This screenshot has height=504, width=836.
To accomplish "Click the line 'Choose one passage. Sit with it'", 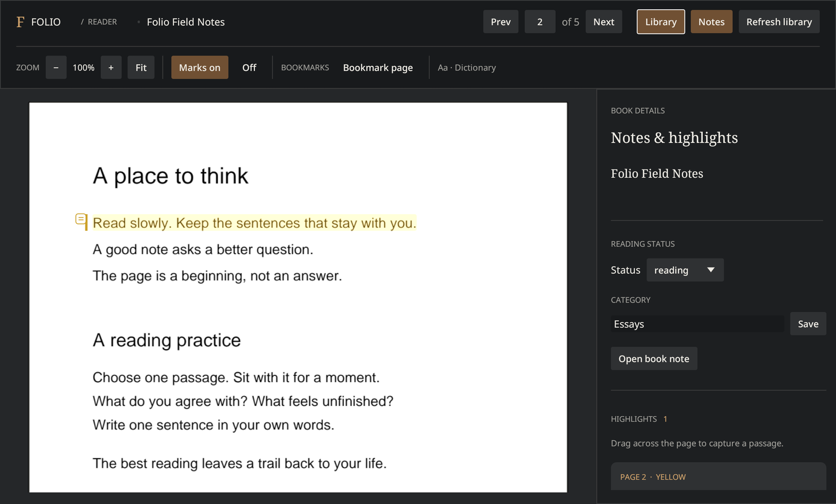I will (236, 378).
